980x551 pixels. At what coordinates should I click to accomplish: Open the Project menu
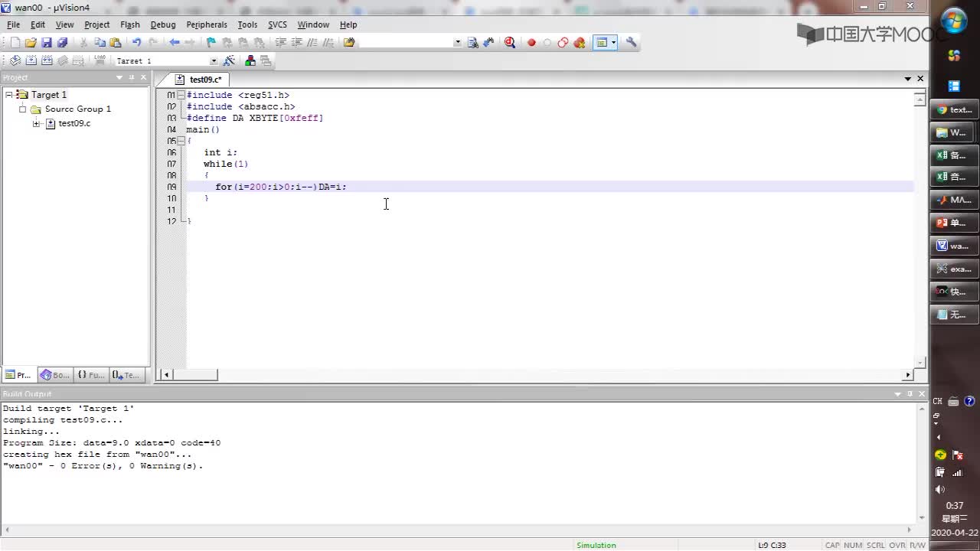click(97, 24)
